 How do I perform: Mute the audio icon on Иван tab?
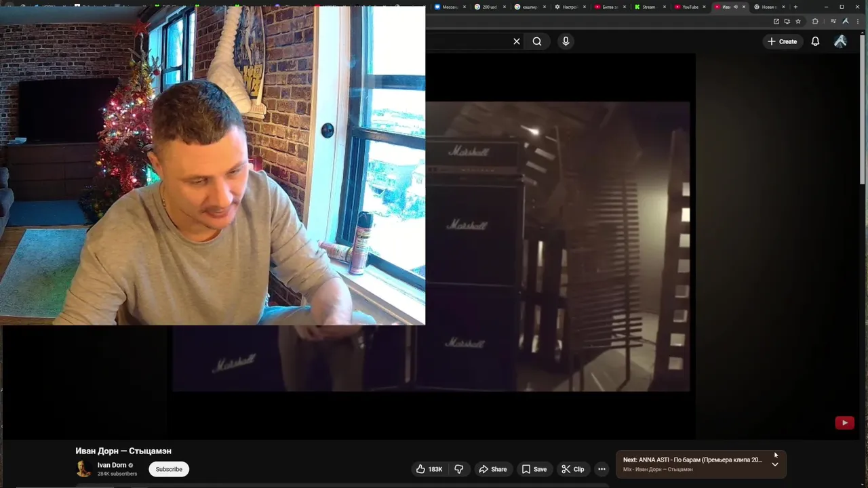tap(736, 7)
